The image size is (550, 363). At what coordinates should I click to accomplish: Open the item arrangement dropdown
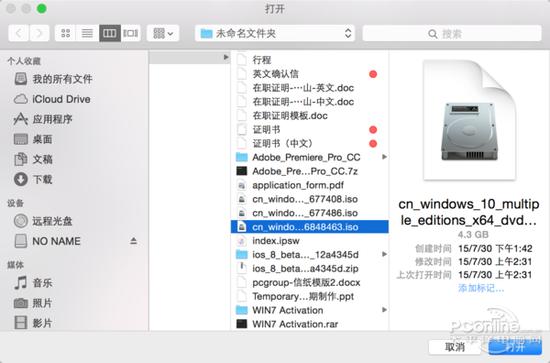[163, 33]
